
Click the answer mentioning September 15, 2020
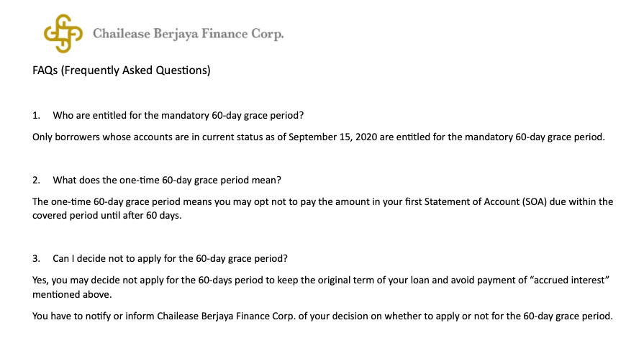click(319, 137)
